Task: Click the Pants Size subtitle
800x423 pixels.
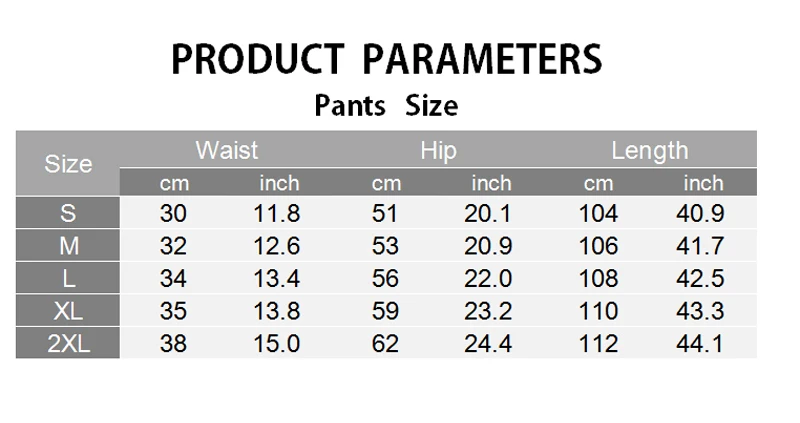Action: click(386, 105)
